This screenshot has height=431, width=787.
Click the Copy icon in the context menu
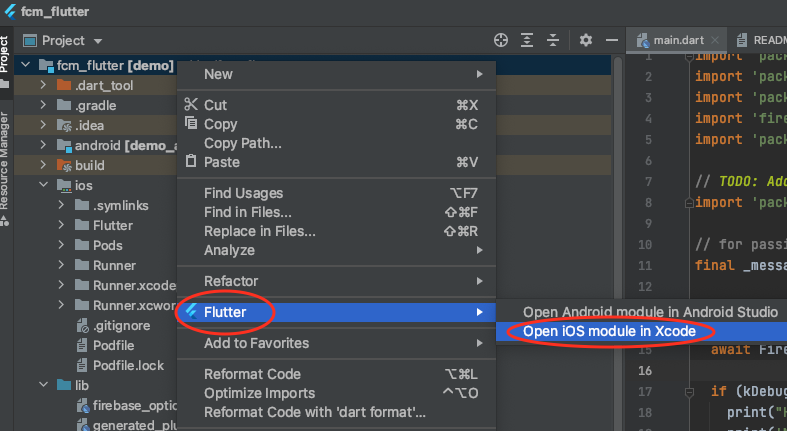point(191,124)
